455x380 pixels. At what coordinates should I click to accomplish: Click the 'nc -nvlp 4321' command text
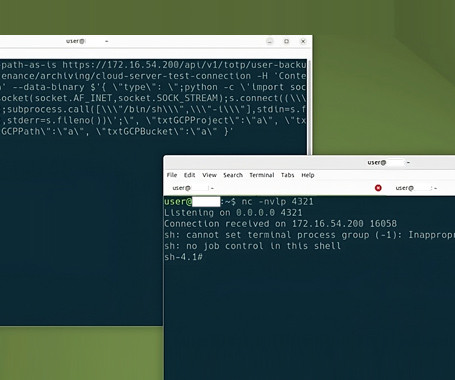click(277, 202)
